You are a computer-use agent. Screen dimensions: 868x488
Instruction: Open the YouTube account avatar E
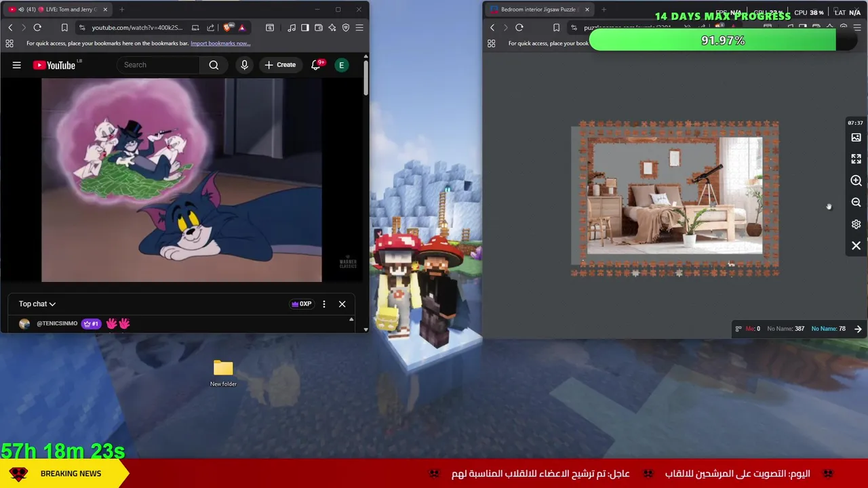click(342, 65)
